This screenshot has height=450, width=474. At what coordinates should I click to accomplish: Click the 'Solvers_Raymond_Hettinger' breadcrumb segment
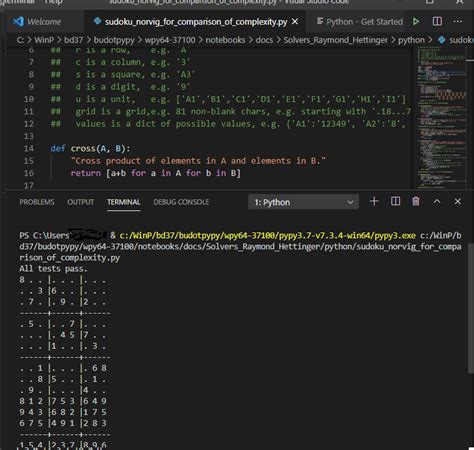(x=335, y=40)
